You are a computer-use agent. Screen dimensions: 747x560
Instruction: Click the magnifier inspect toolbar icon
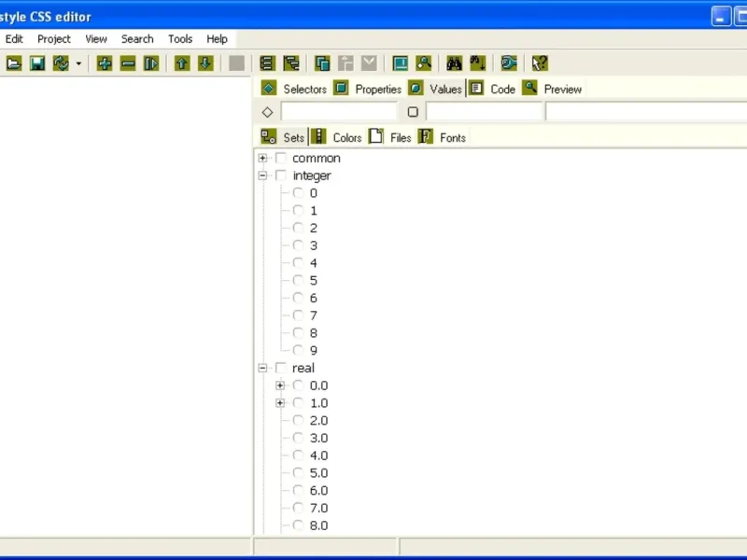point(424,63)
